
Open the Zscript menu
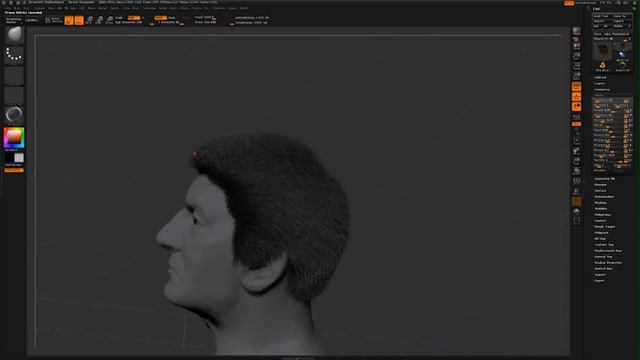point(244,8)
